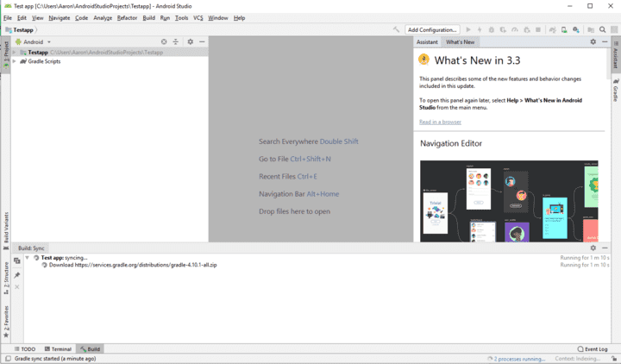Click Sync Project with Gradle Files icon
This screenshot has height=364, width=621.
point(551,29)
